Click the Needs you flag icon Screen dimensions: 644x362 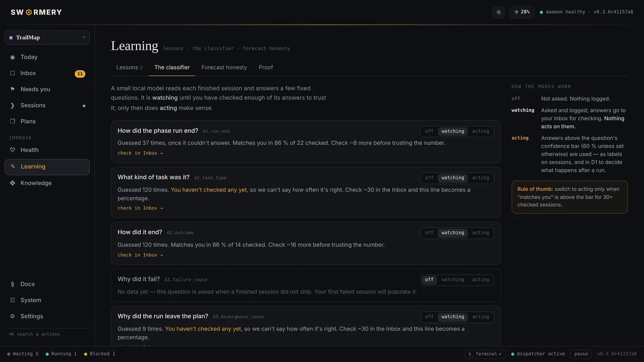pyautogui.click(x=12, y=89)
